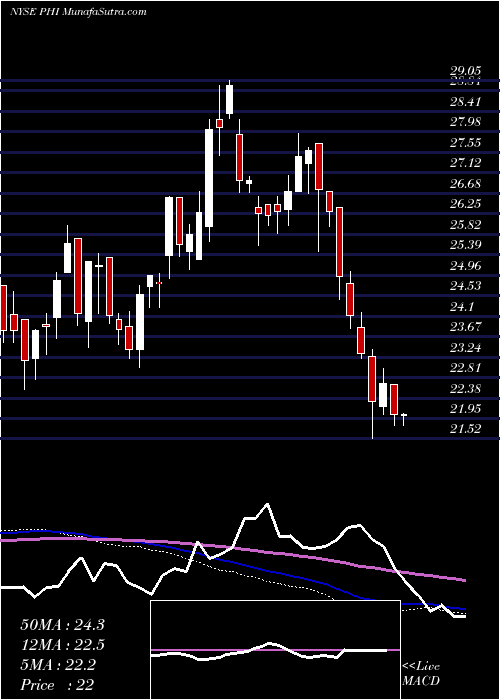
Task: Click the 21.95 price axis label
Action: pos(465,409)
